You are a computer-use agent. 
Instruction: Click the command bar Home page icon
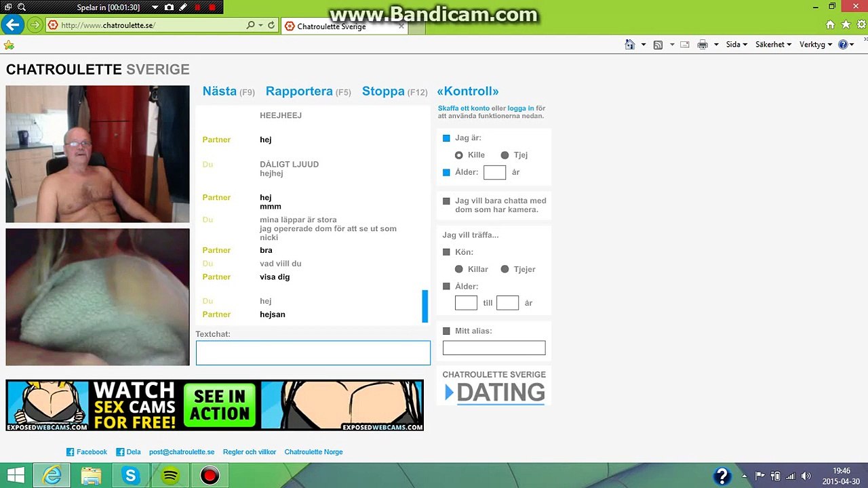point(630,45)
